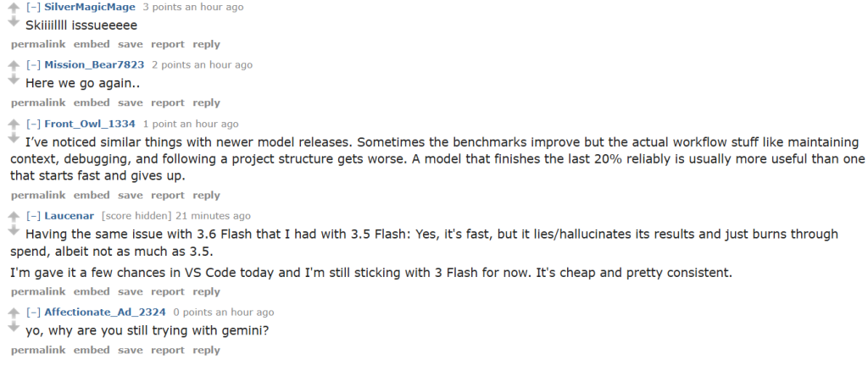Open Laucenar's user profile
868x365 pixels.
70,216
